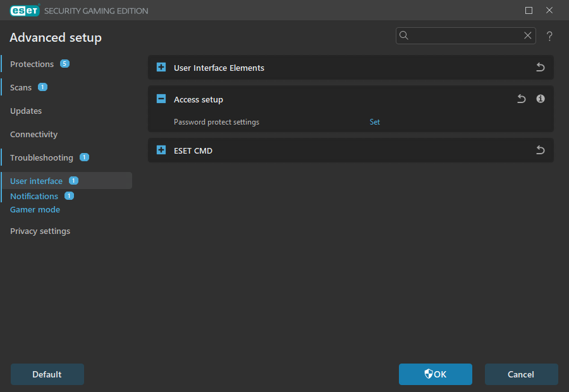Revert User Interface Elements section to default

click(541, 67)
